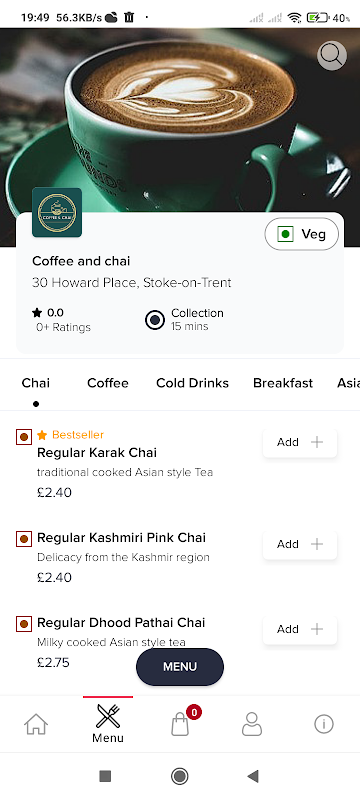The width and height of the screenshot is (360, 800).
Task: Open the info circle icon
Action: (324, 724)
